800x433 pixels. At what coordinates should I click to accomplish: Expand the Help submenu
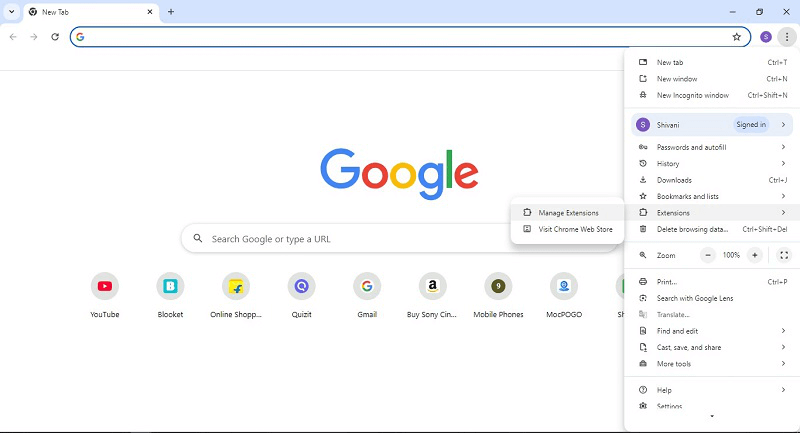tap(712, 390)
